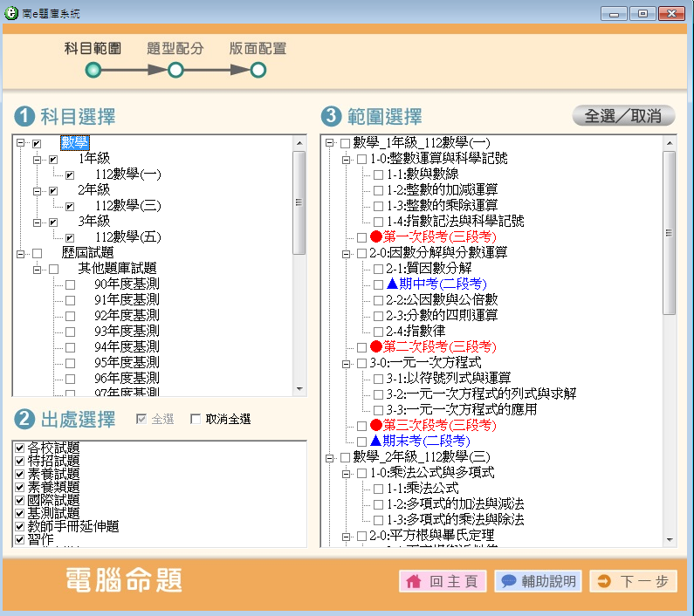
Task: Collapse the 歷屆試題 tree node
Action: (20, 253)
